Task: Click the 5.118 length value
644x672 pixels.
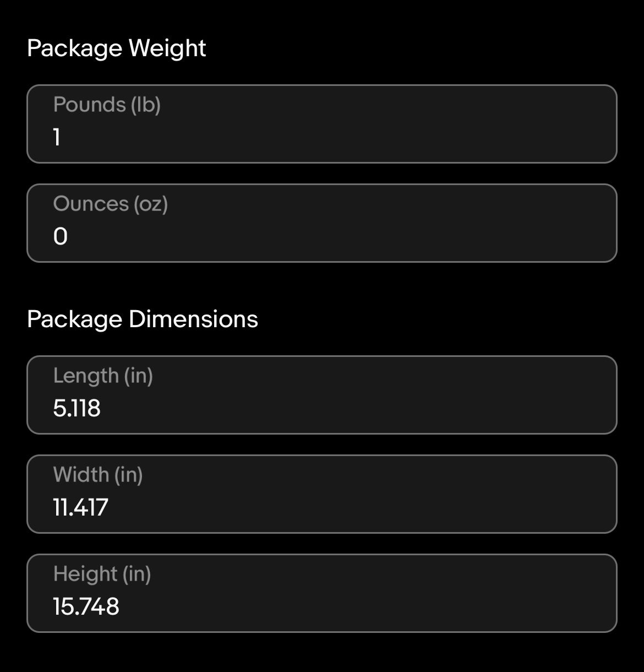Action: [77, 408]
